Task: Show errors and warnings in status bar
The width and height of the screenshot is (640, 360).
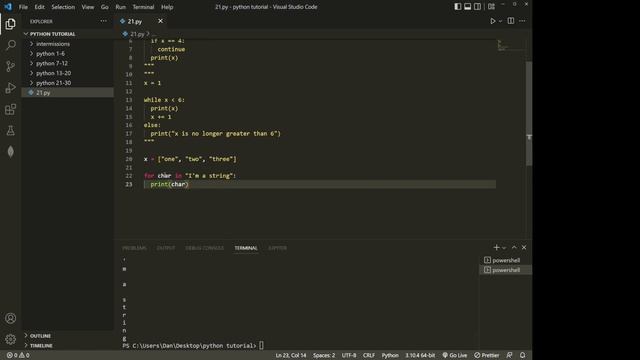Action: pyautogui.click(x=18, y=355)
